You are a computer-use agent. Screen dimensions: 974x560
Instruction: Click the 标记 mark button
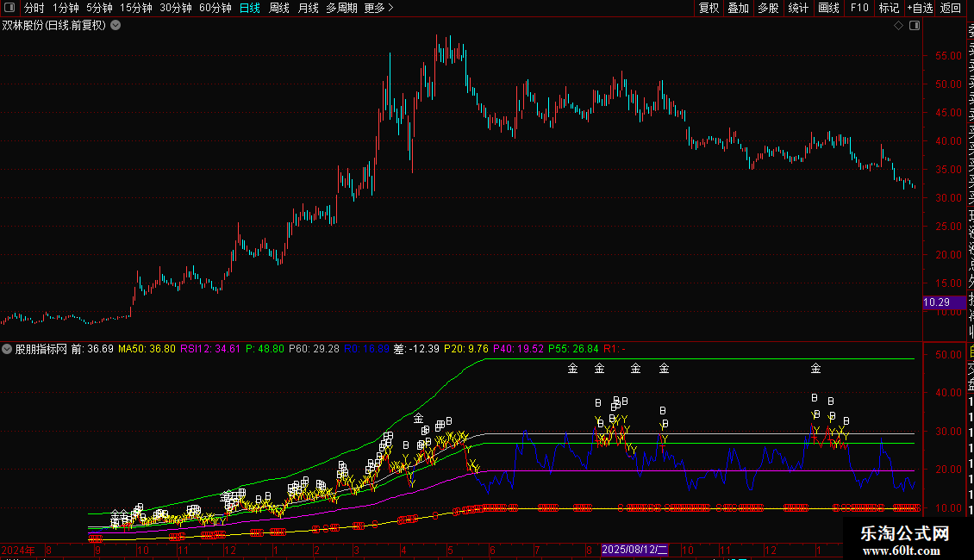pyautogui.click(x=889, y=8)
